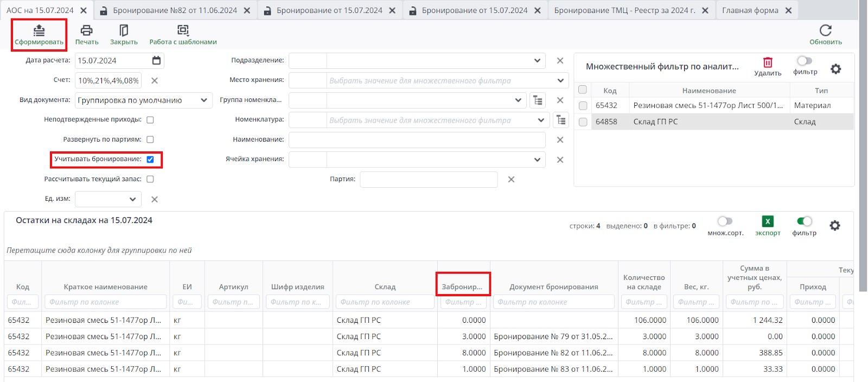The width and height of the screenshot is (868, 382).
Task: Uncheck Учитывать бронирование checkbox
Action: point(150,160)
